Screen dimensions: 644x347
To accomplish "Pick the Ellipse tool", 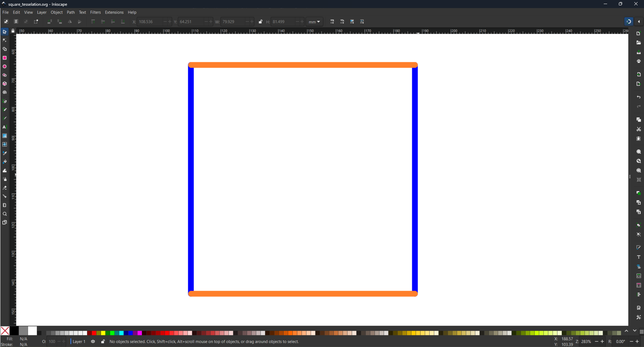I will coord(5,66).
